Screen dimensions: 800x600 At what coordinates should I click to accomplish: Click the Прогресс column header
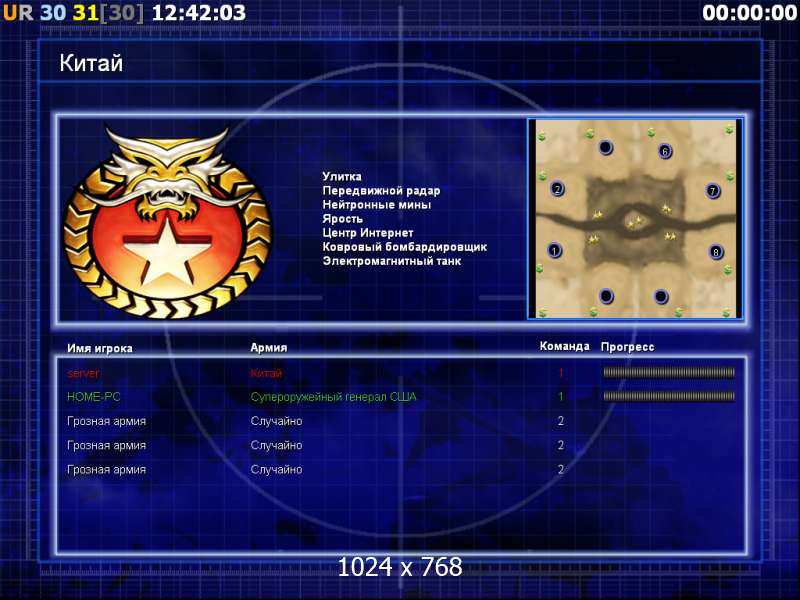[x=627, y=347]
